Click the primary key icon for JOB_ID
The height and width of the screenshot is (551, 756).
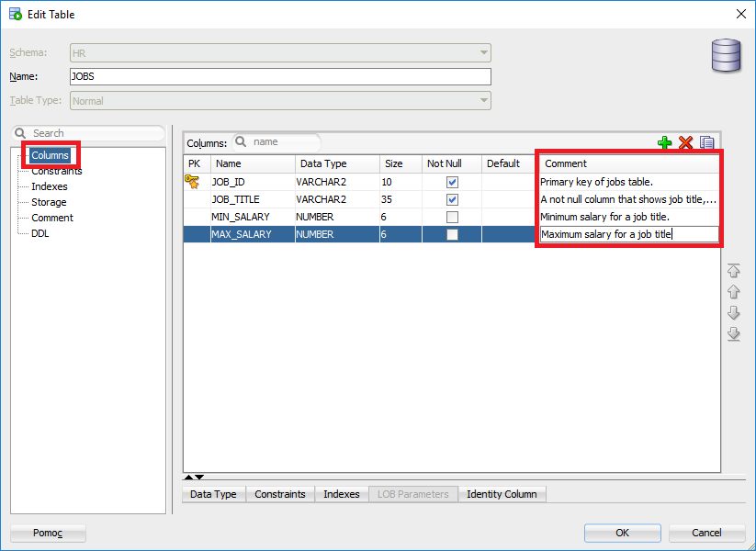click(x=192, y=182)
